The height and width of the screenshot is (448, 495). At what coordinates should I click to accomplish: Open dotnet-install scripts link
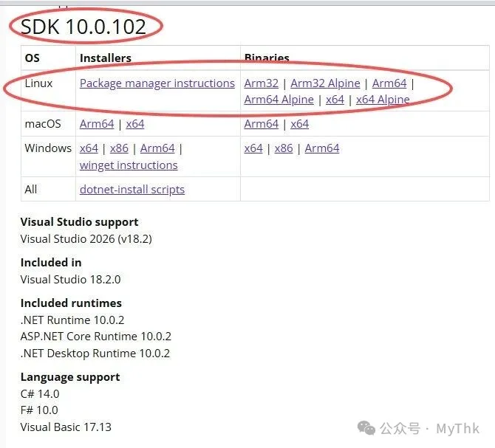point(132,190)
